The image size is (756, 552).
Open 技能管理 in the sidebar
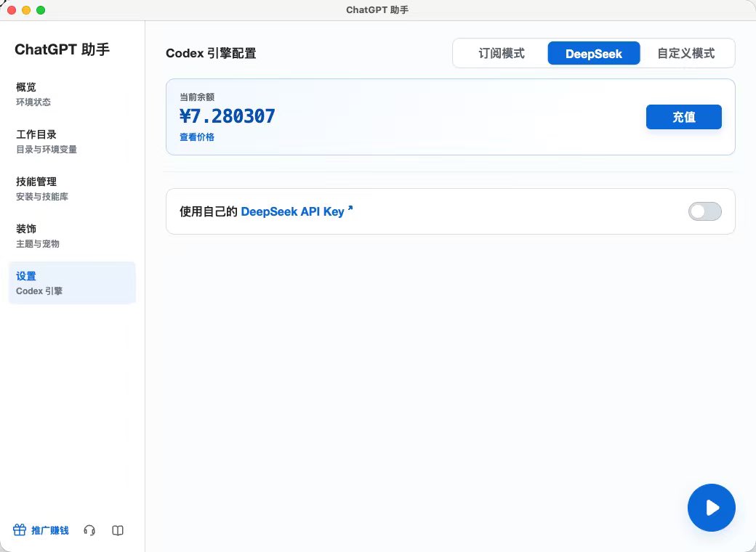pyautogui.click(x=72, y=188)
